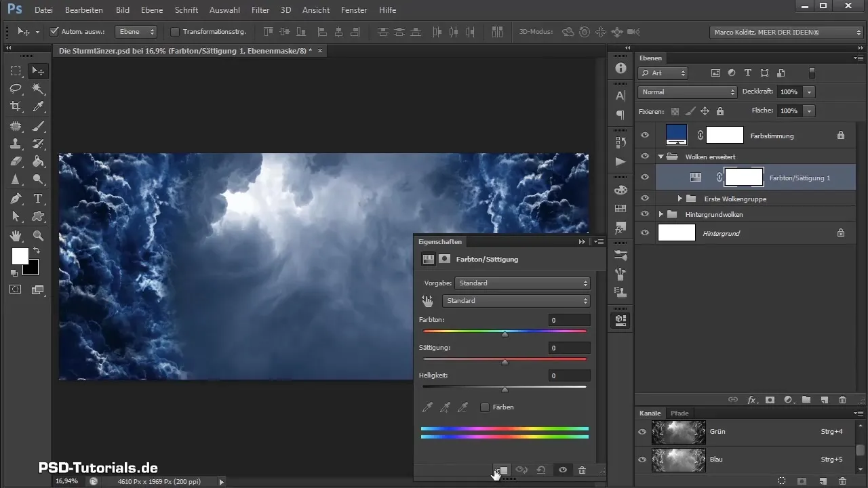
Task: Select the Erste Wolkengruppe group
Action: tap(735, 199)
